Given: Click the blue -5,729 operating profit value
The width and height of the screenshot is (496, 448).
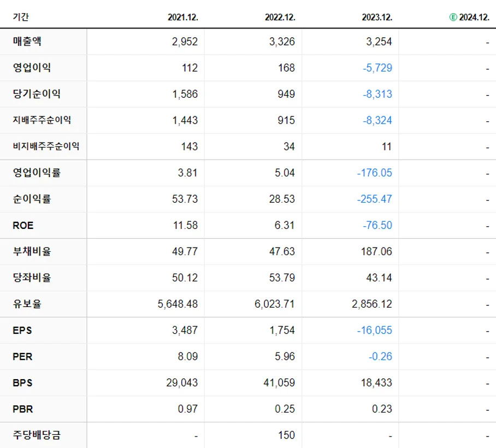Looking at the screenshot, I should click(376, 68).
